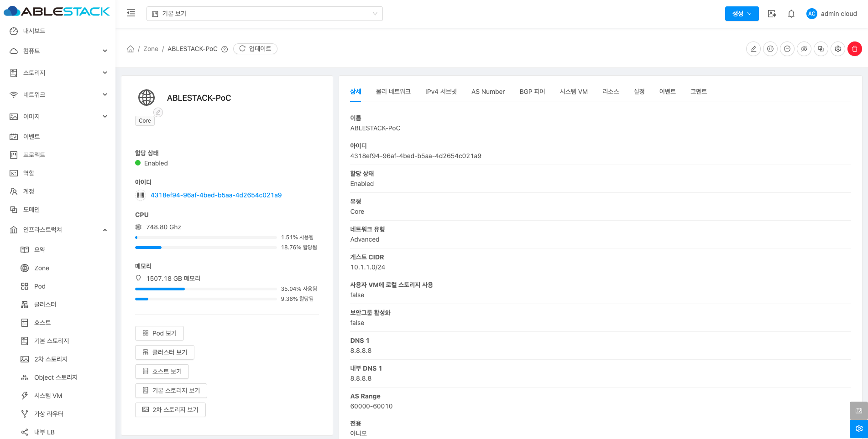Image resolution: width=868 pixels, height=439 pixels.
Task: Click the minus circle icon in zone actions
Action: coord(787,49)
